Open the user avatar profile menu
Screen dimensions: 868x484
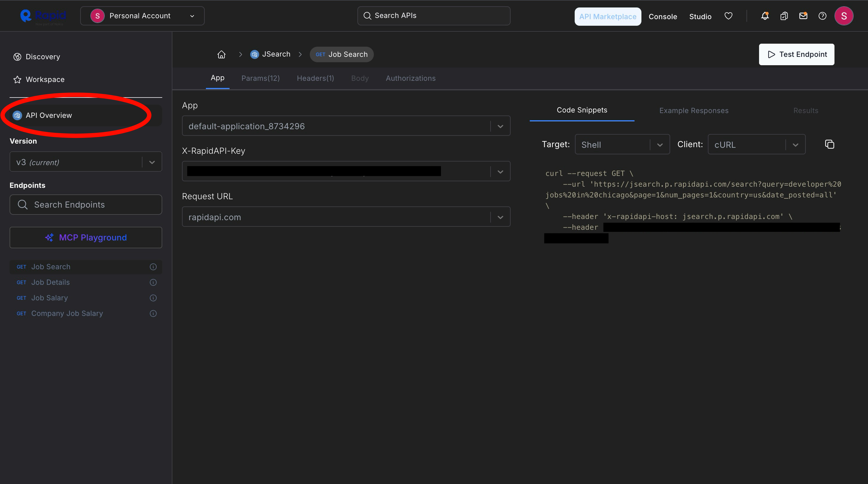pos(843,16)
